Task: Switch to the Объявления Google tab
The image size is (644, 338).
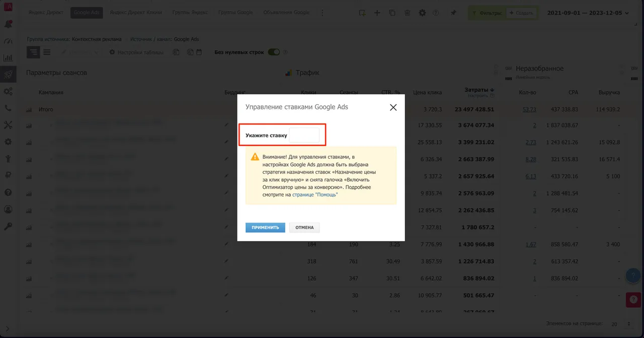Action: point(287,13)
